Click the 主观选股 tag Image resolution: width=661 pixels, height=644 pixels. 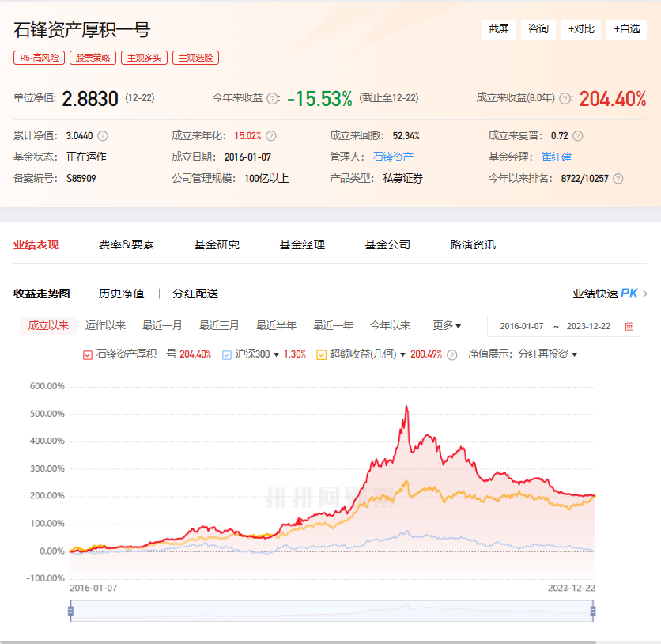(x=195, y=58)
